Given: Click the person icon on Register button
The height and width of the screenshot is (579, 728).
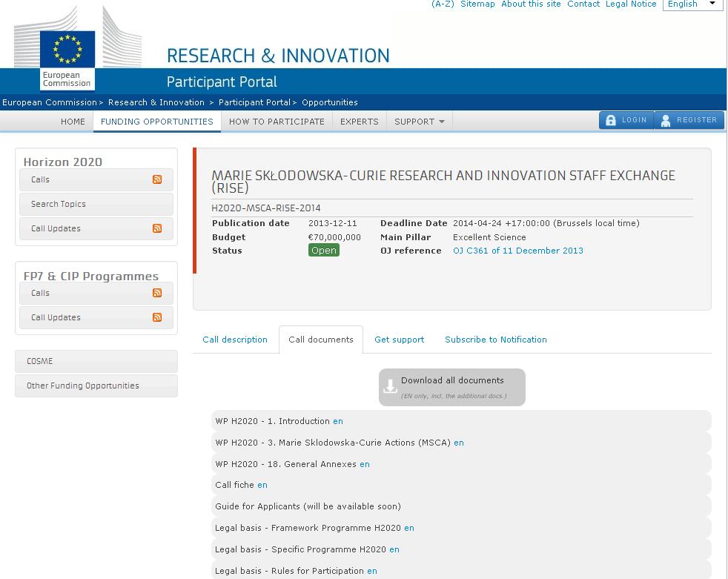Looking at the screenshot, I should coord(665,120).
